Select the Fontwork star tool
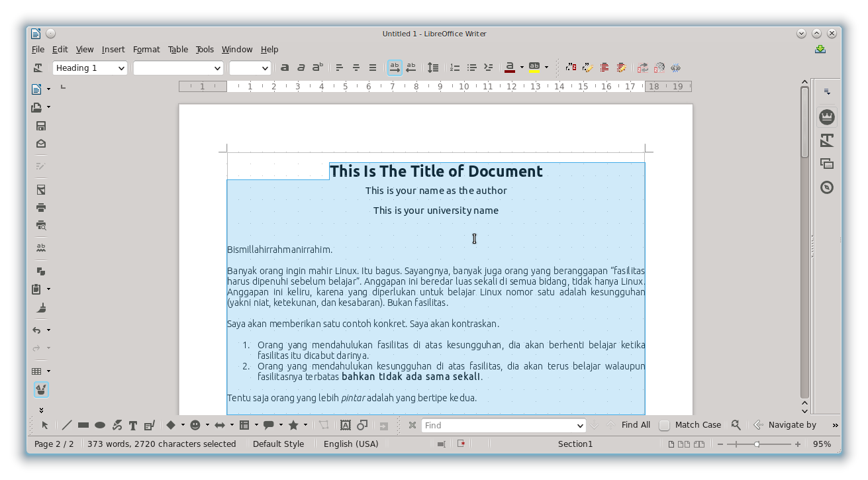Image resolution: width=868 pixels, height=480 pixels. coord(293,425)
